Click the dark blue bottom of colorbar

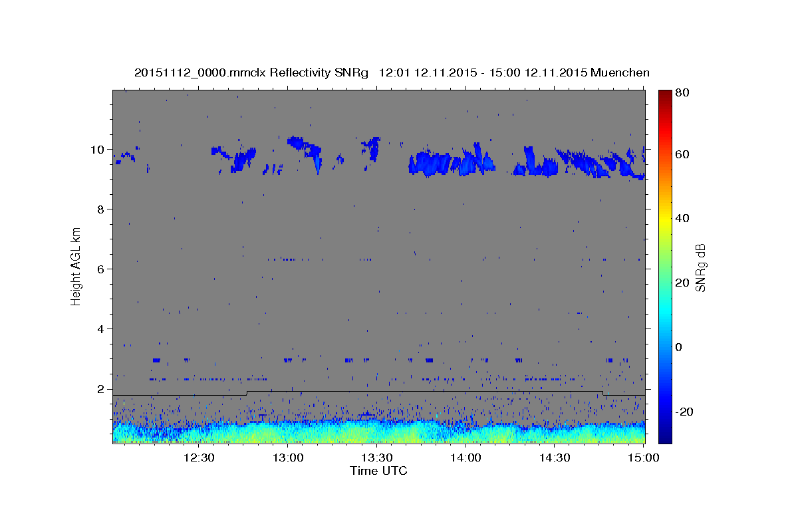664,436
